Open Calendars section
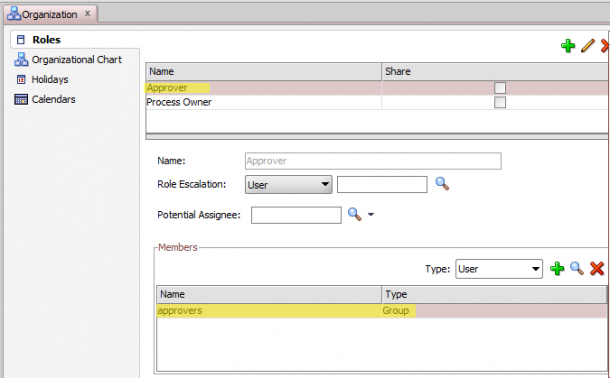610x378 pixels. tap(45, 99)
